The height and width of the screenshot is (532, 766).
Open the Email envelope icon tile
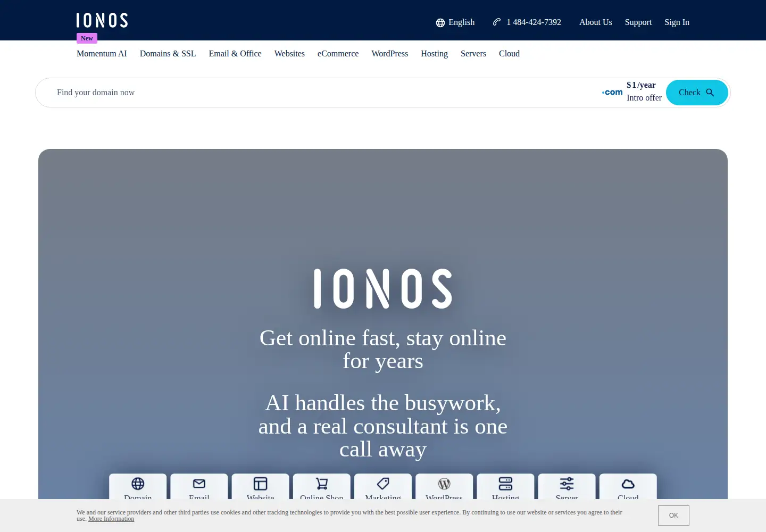tap(199, 486)
